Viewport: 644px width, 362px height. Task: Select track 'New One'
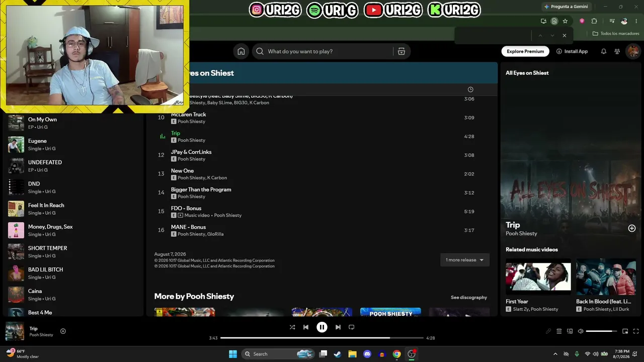coord(182,171)
